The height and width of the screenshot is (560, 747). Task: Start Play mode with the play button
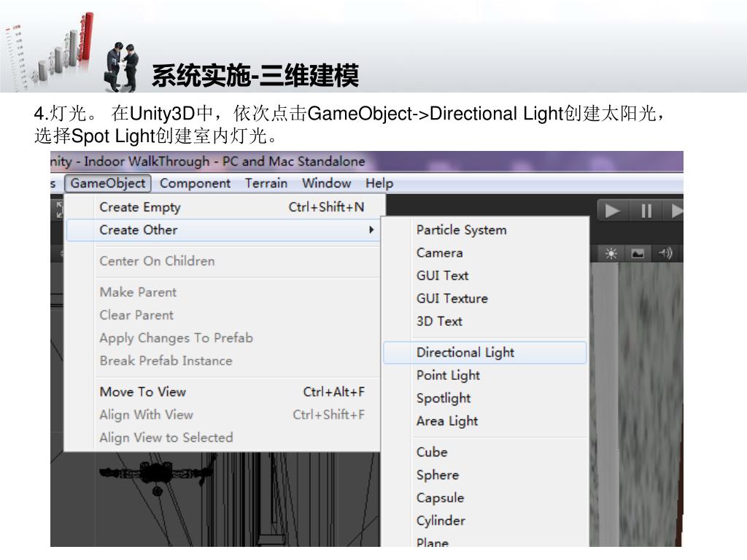(x=613, y=211)
